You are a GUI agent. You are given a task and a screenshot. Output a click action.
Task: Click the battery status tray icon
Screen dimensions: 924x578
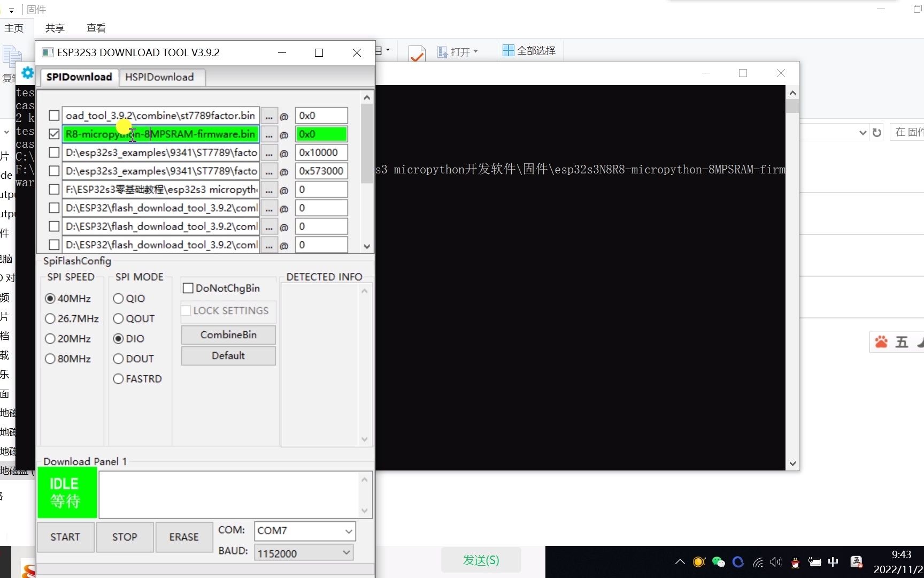(814, 562)
